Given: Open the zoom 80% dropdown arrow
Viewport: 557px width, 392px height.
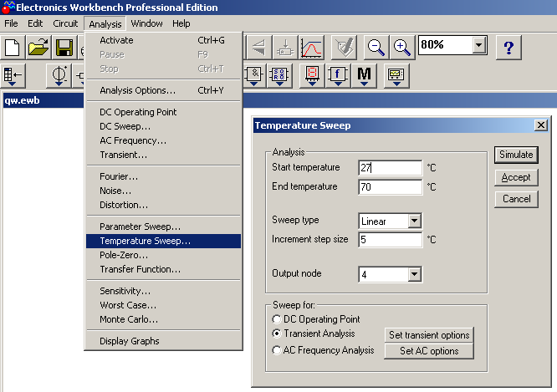Looking at the screenshot, I should [479, 45].
